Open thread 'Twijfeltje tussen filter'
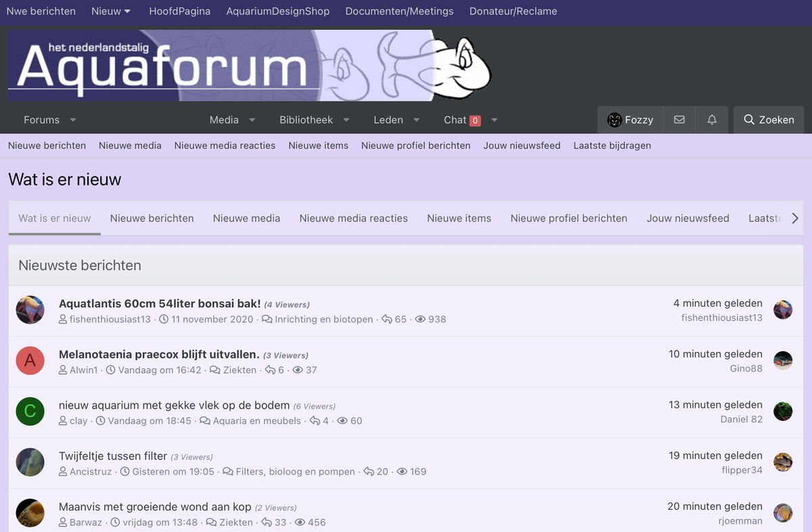The height and width of the screenshot is (532, 812). pyautogui.click(x=112, y=456)
